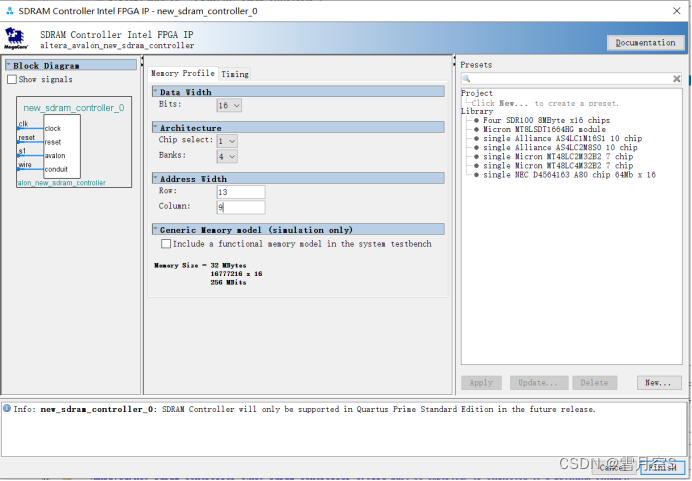Screen dimensions: 692x481
Task: Select Four SDR100 8MByte x16 chips preset
Action: tap(546, 120)
